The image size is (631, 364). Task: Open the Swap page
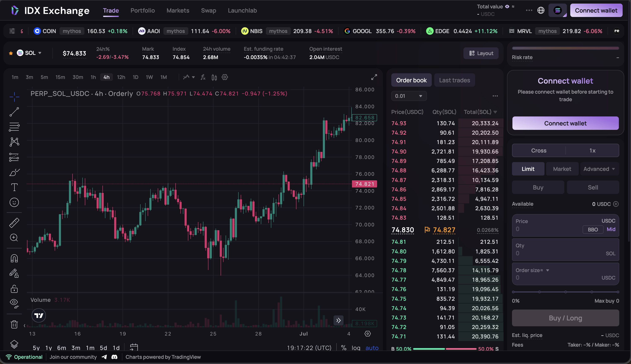click(208, 10)
